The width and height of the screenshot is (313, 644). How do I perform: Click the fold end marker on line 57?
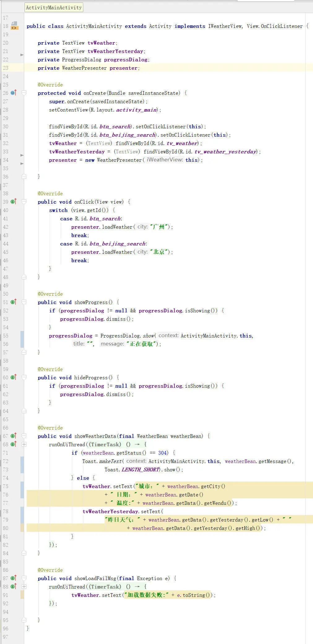pos(24,352)
